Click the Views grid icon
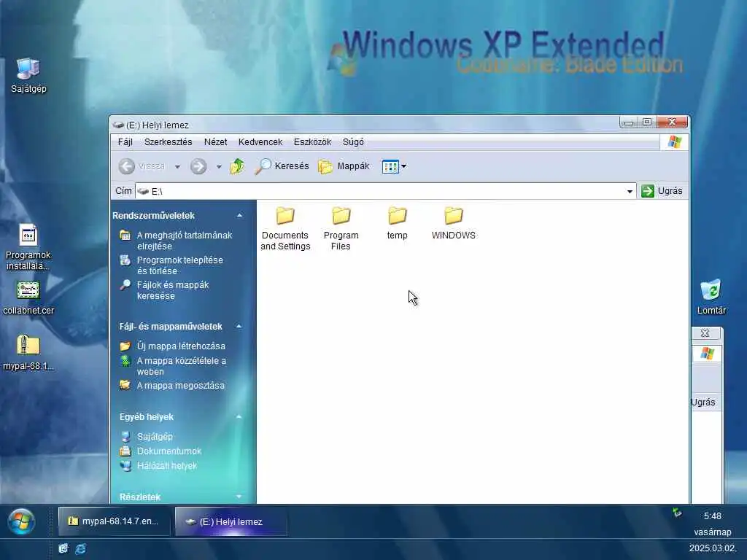The image size is (747, 560). click(390, 166)
